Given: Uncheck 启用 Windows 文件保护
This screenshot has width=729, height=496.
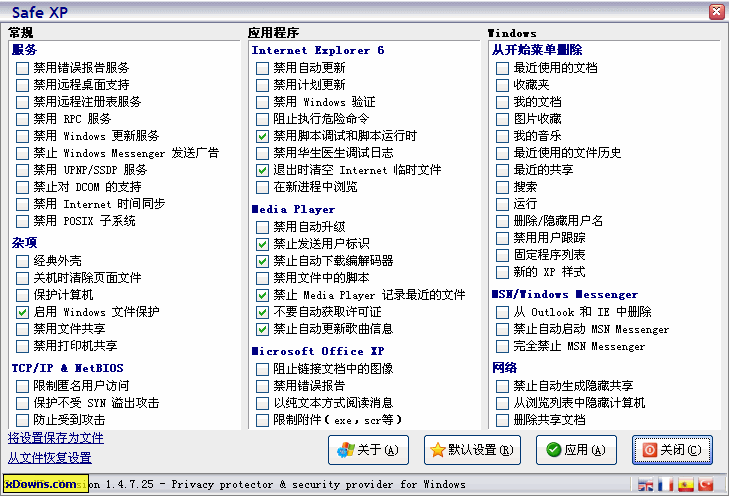Looking at the screenshot, I should (22, 312).
